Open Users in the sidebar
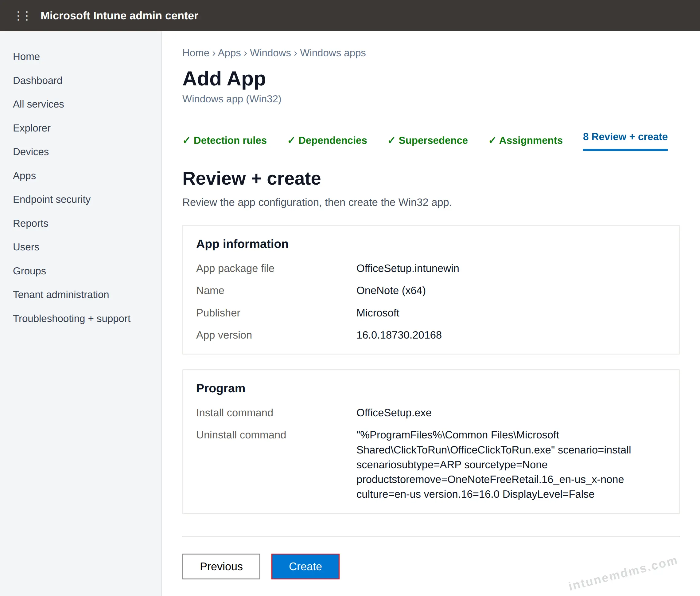 26,247
